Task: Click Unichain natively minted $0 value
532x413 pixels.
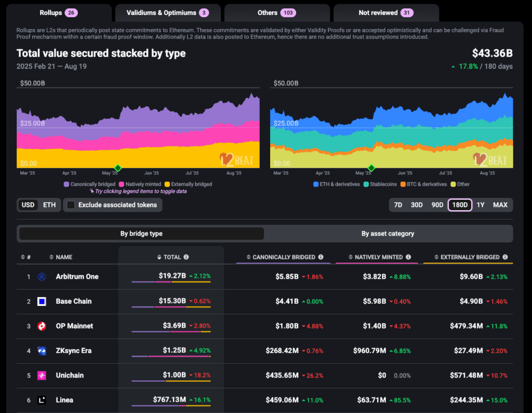Action: click(x=382, y=376)
